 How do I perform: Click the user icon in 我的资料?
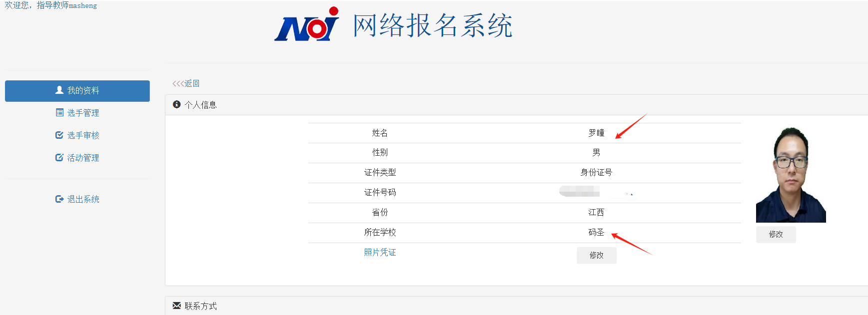pyautogui.click(x=59, y=90)
